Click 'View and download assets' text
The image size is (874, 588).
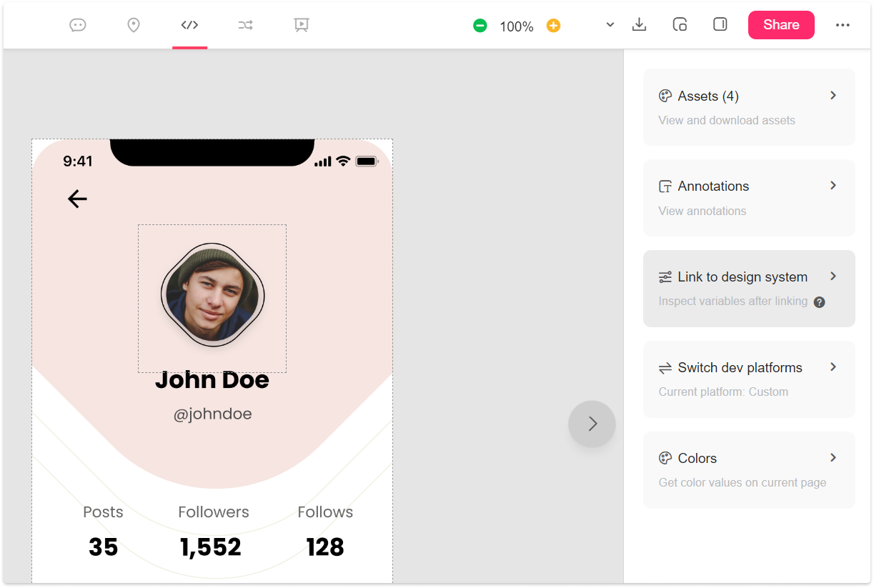[727, 120]
